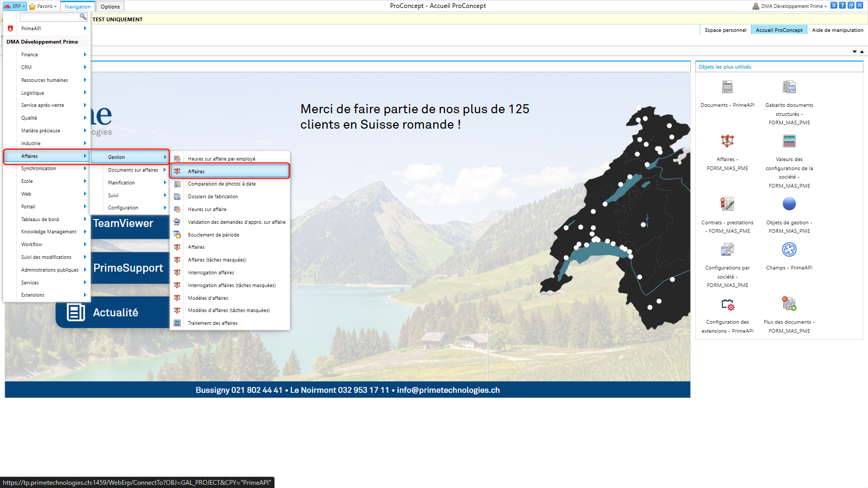Image resolution: width=868 pixels, height=488 pixels.
Task: Open the Affaires - FORM_MAS_PME shortcut icon
Action: (x=727, y=141)
